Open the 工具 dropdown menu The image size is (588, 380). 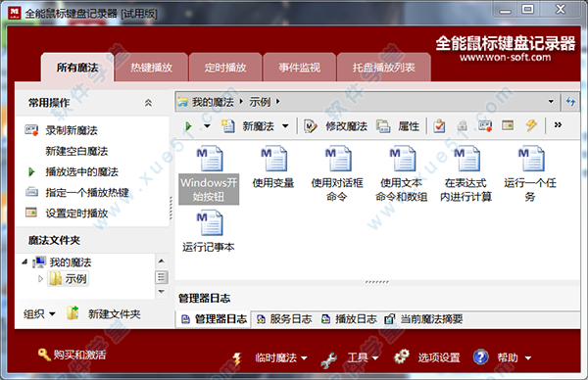(x=350, y=357)
